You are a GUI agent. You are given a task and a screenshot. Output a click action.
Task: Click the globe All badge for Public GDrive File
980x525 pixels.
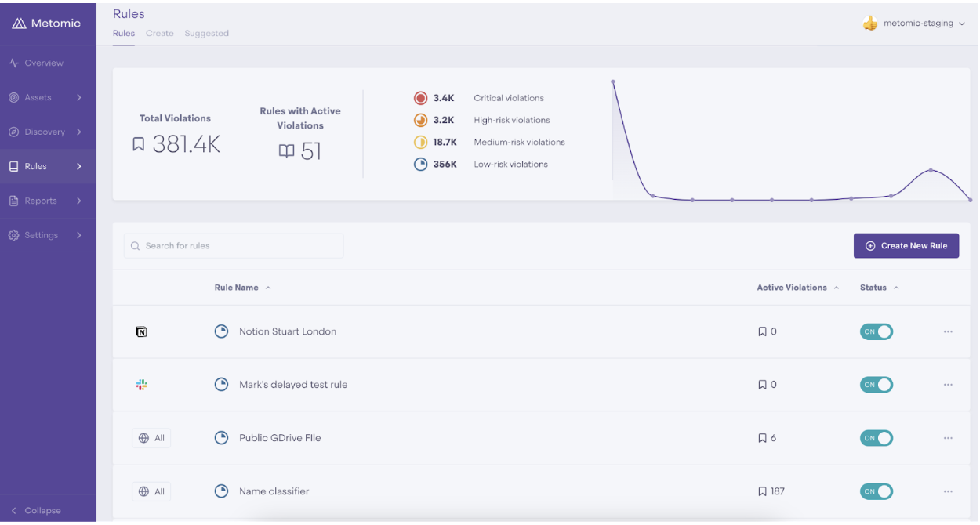click(x=151, y=438)
